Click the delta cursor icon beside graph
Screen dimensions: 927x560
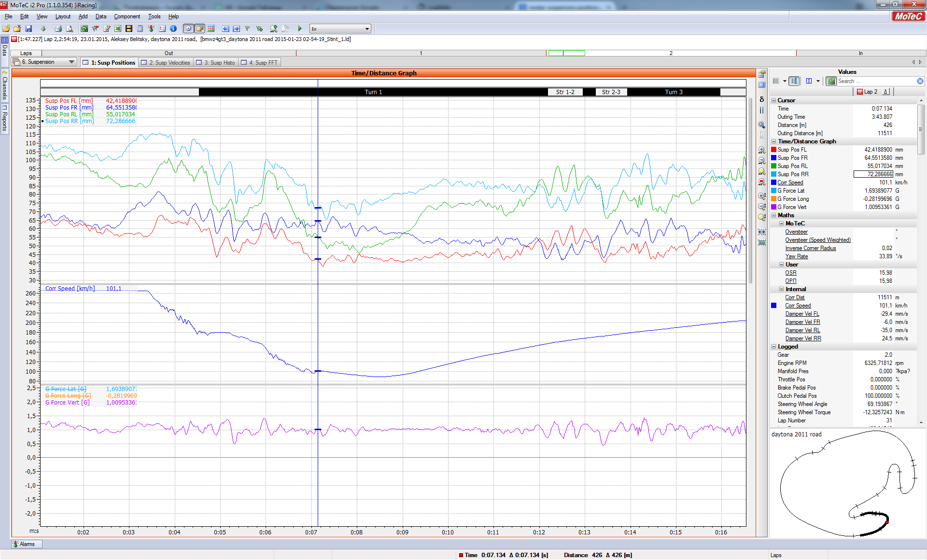click(762, 99)
